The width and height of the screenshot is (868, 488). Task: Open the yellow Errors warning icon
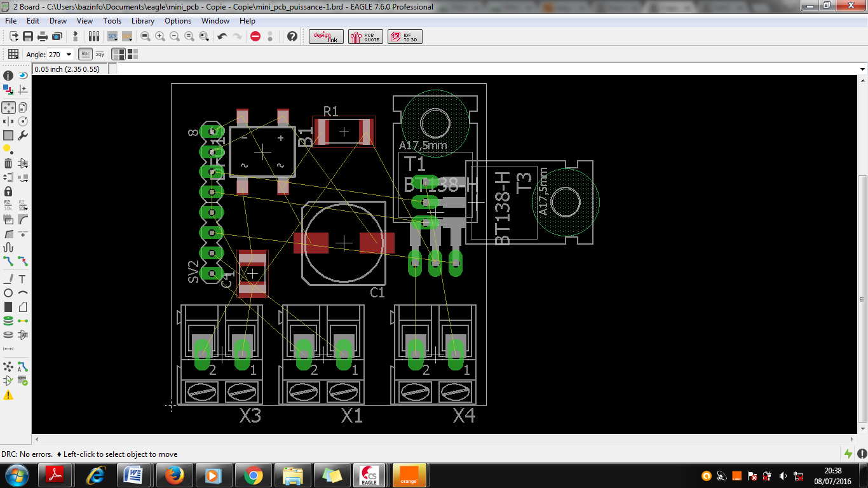click(8, 395)
